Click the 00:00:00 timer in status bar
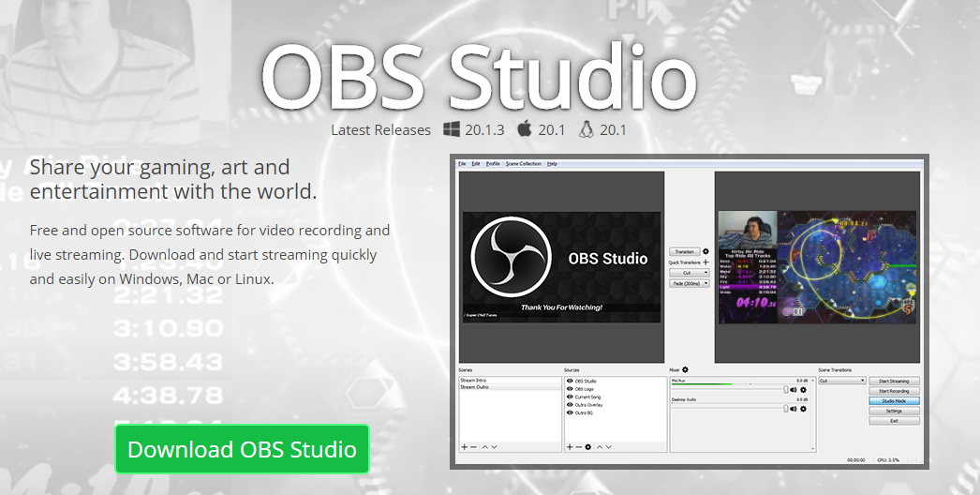 pyautogui.click(x=855, y=460)
